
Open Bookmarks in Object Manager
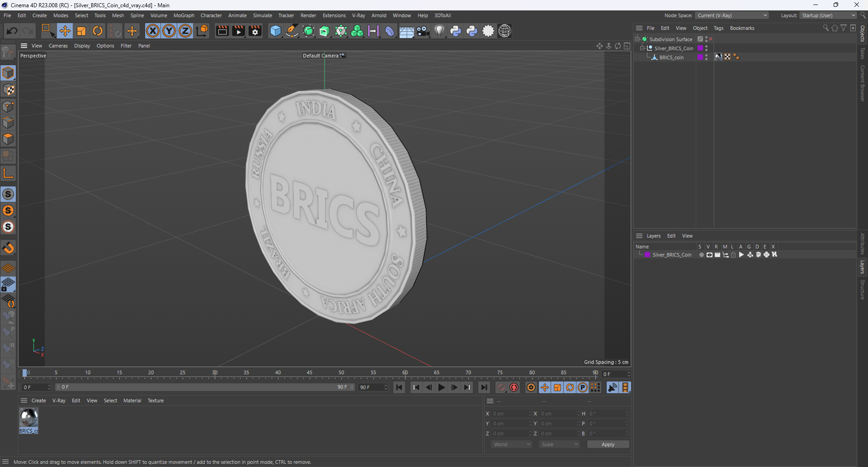click(x=742, y=28)
